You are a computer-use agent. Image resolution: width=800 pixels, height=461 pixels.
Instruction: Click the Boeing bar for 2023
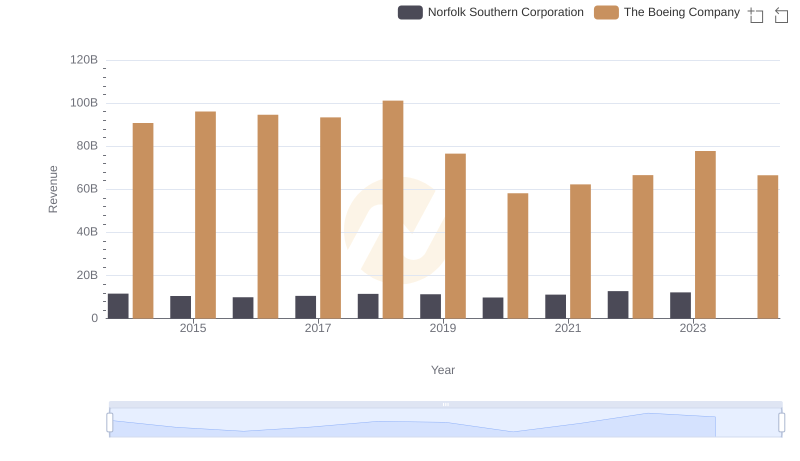pos(705,235)
